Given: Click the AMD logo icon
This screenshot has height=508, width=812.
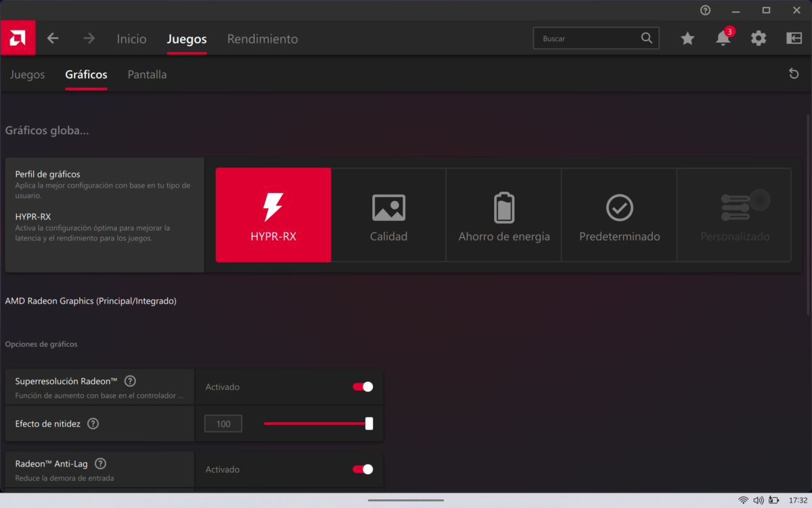Looking at the screenshot, I should pyautogui.click(x=18, y=39).
